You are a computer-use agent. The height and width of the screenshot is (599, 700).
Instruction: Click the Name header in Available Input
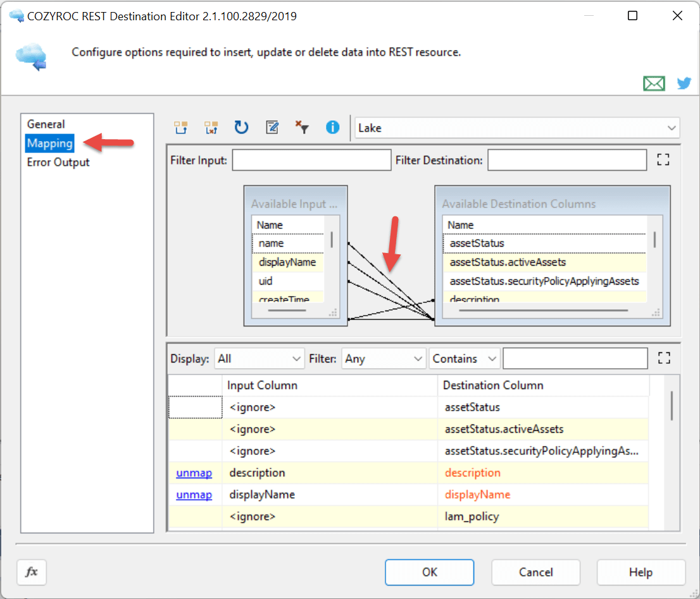point(288,225)
